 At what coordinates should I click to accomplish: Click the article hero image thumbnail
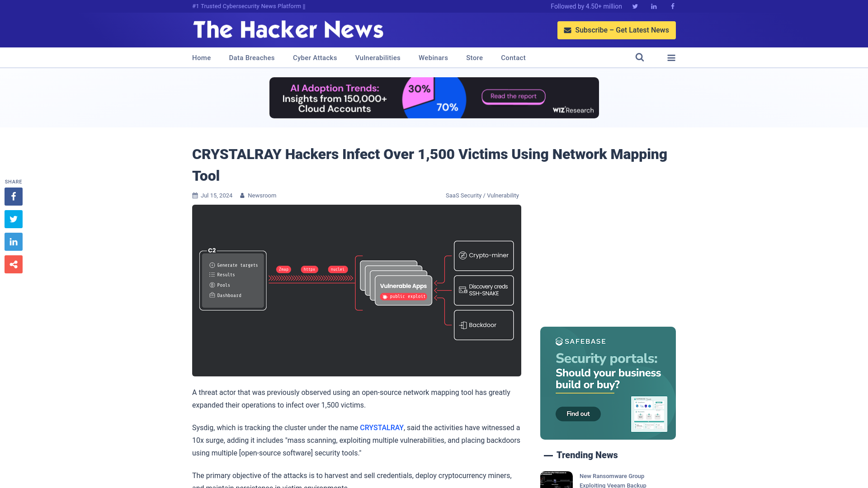coord(357,290)
